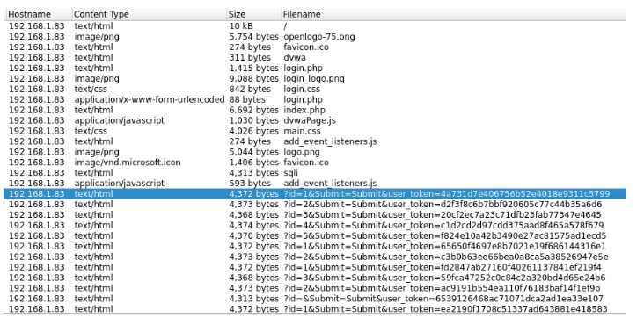Viewport: 644px width, 318px height.
Task: Click the 5,044 bytes size cell
Action: tap(254, 152)
